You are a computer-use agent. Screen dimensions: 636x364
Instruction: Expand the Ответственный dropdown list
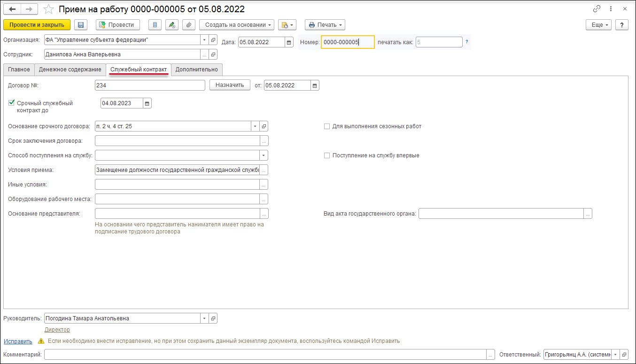615,355
